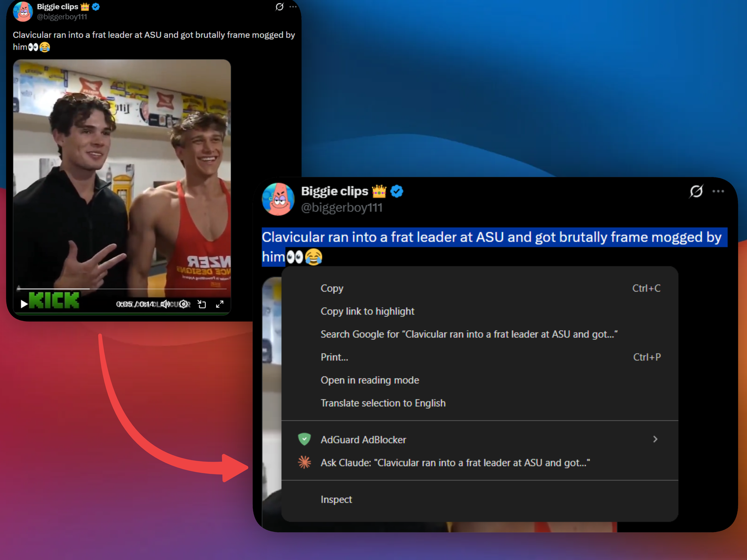Click the blue verified badge in the large tweet
This screenshot has height=560, width=747.
pyautogui.click(x=397, y=191)
